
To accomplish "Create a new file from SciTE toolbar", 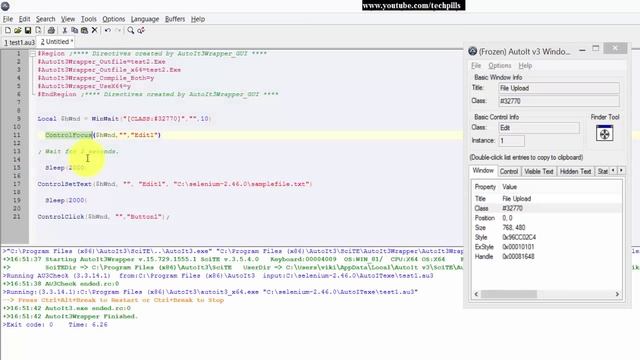I will 8,30.
